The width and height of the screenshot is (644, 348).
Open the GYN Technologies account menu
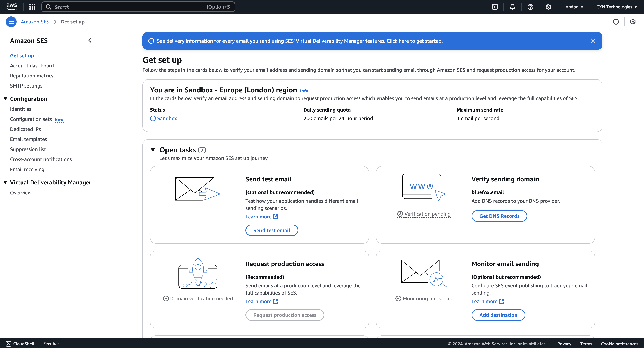616,7
